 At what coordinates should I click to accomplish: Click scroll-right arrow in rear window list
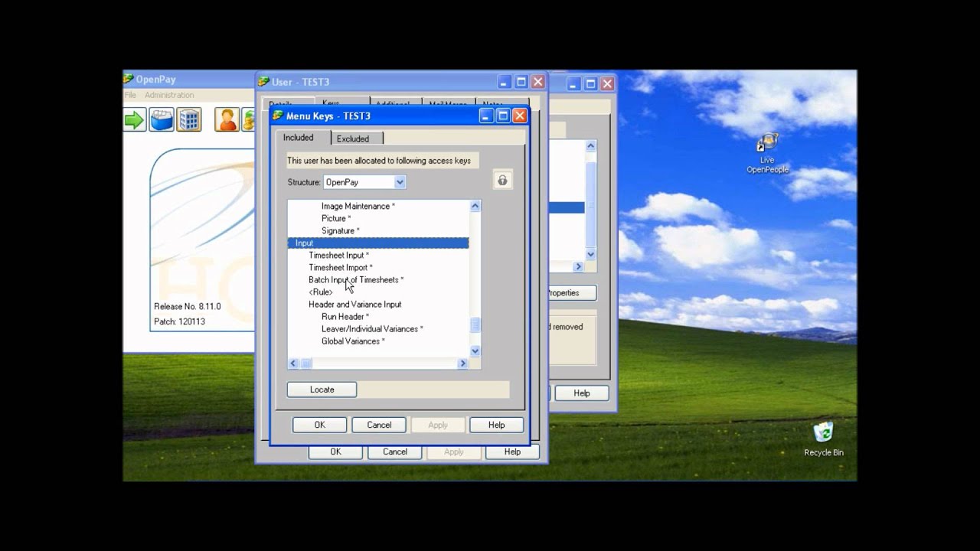[x=578, y=266]
